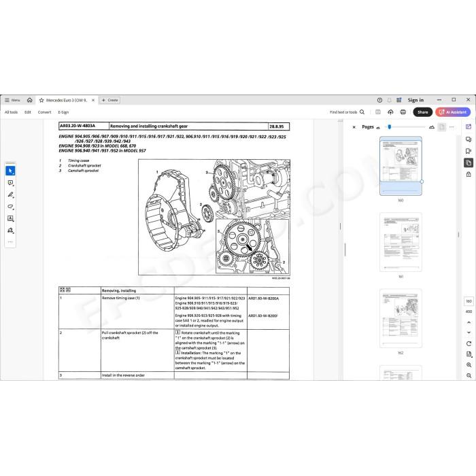This screenshot has width=476, height=476.
Task: Click the thumbnails panel scrollbar
Action: (x=458, y=235)
